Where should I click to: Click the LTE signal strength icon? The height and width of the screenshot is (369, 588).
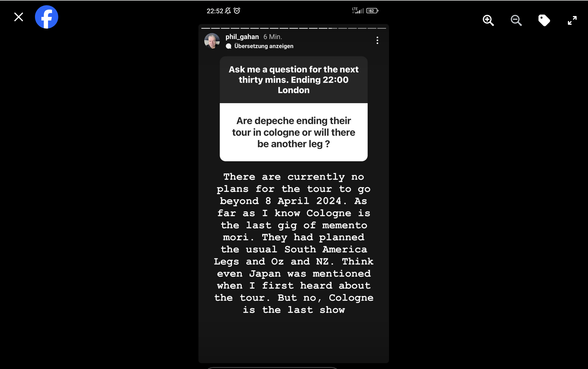click(358, 11)
